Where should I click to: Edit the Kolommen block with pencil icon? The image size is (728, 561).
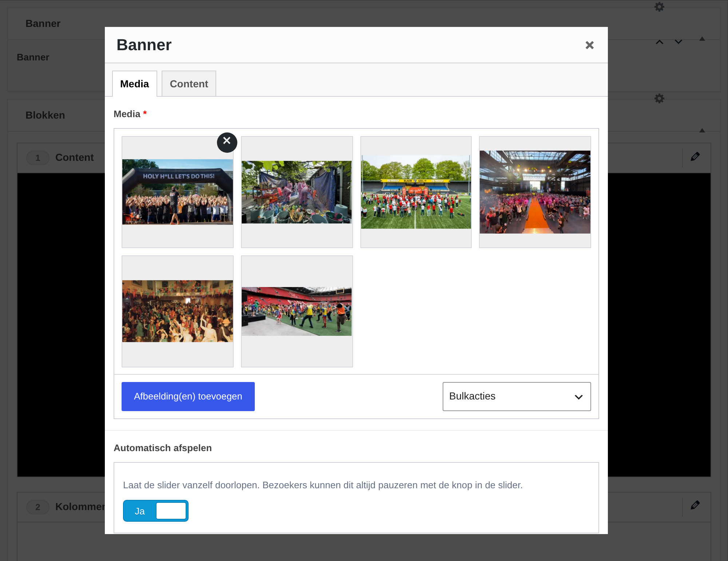[x=695, y=505]
